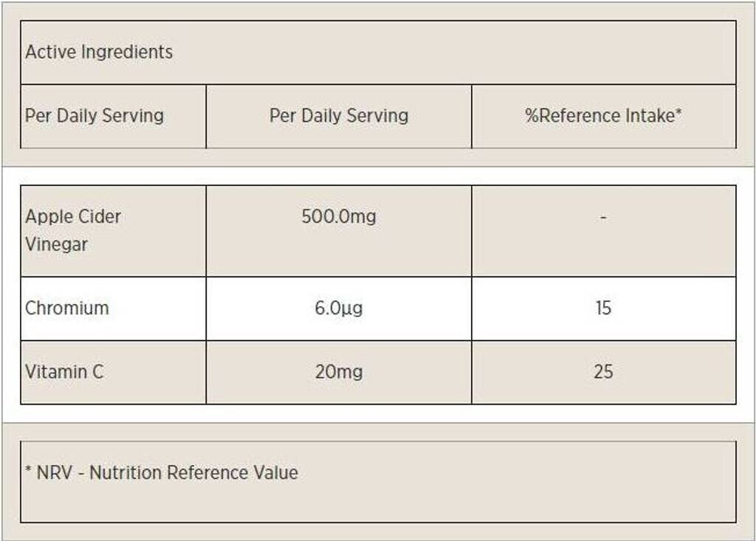This screenshot has height=541, width=756.
Task: Select the "Apple Cider" ingredient text
Action: pyautogui.click(x=73, y=217)
